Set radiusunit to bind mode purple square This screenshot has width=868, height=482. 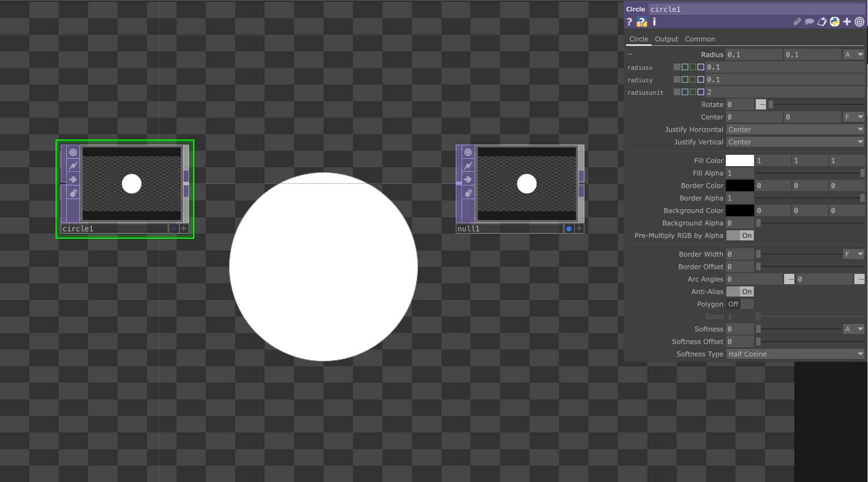[701, 92]
